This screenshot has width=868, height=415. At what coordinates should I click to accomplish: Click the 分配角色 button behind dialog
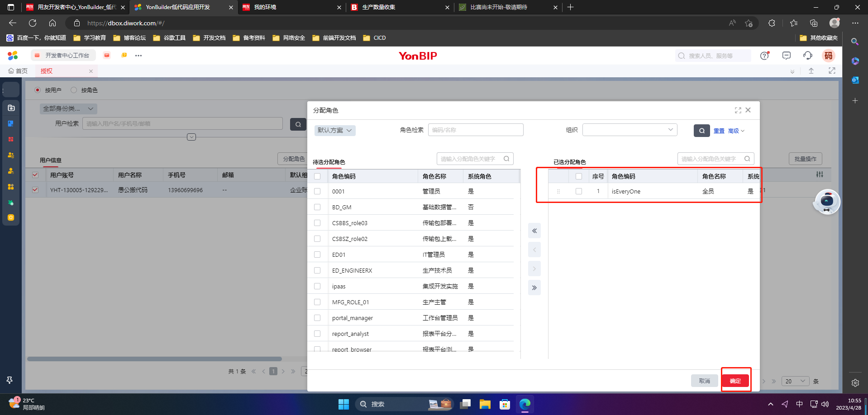[x=293, y=159]
